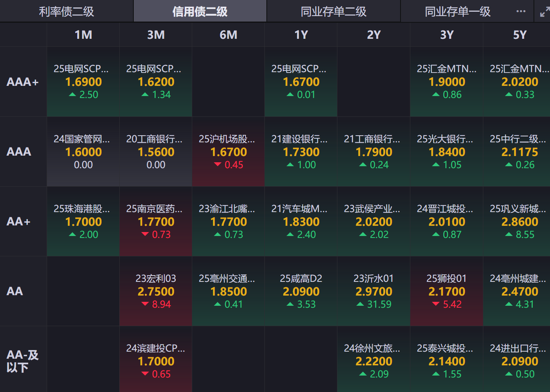The height and width of the screenshot is (392, 550).
Task: Click the AAA+ rating row label
Action: coord(23,82)
